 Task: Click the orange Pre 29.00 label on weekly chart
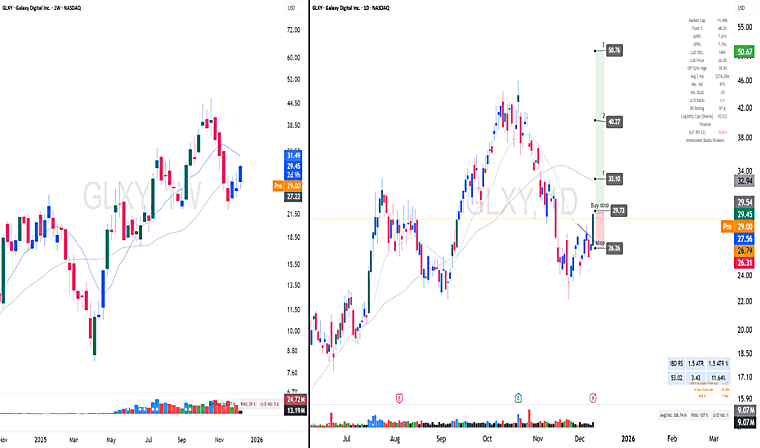[287, 186]
